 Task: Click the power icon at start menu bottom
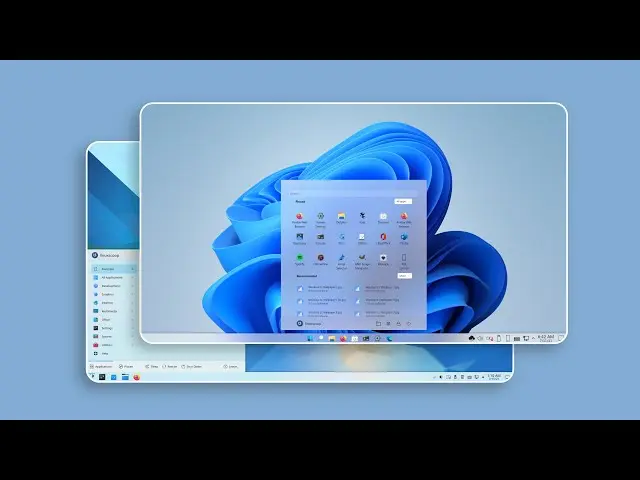(x=409, y=324)
